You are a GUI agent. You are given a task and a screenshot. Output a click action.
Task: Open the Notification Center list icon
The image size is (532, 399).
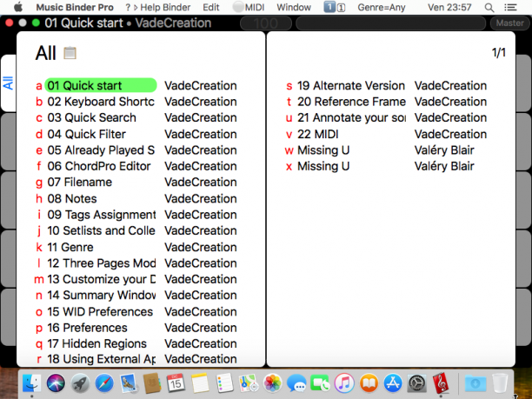510,8
